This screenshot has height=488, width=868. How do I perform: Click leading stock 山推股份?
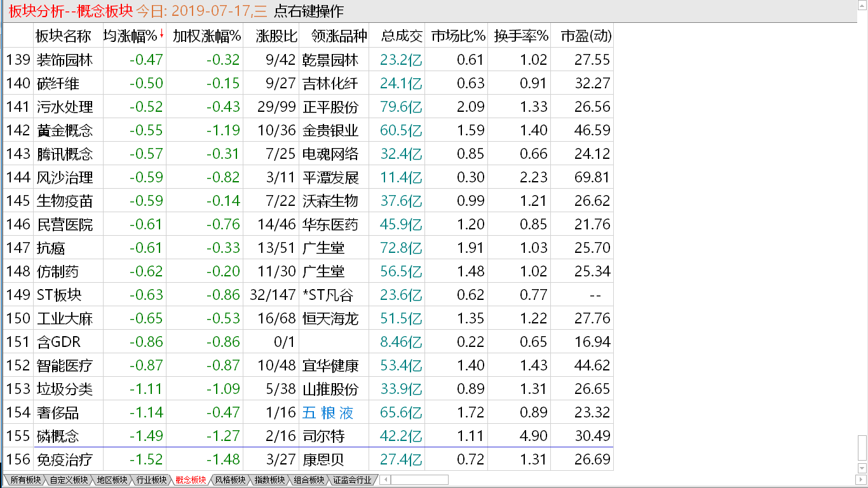coord(330,389)
